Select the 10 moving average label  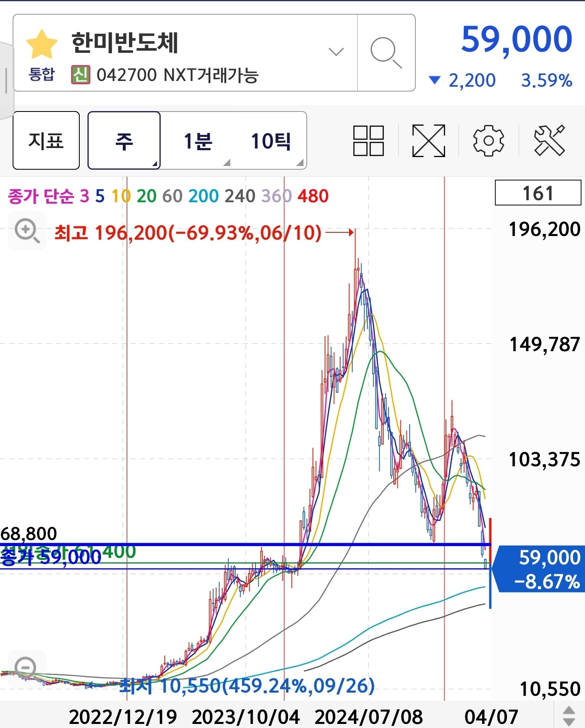click(x=121, y=196)
